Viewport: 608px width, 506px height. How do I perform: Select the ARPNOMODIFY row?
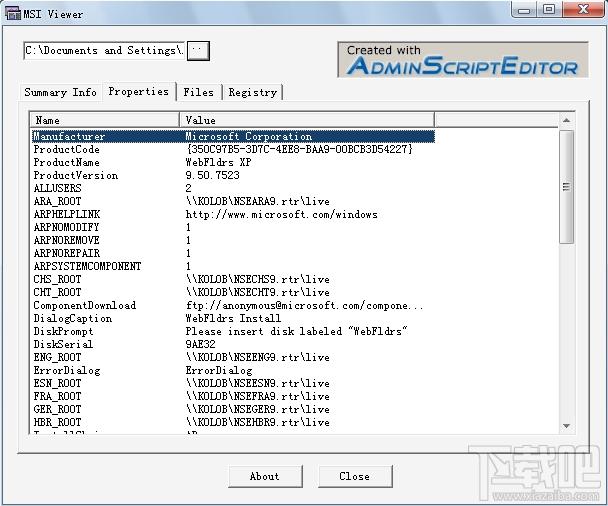click(x=233, y=227)
